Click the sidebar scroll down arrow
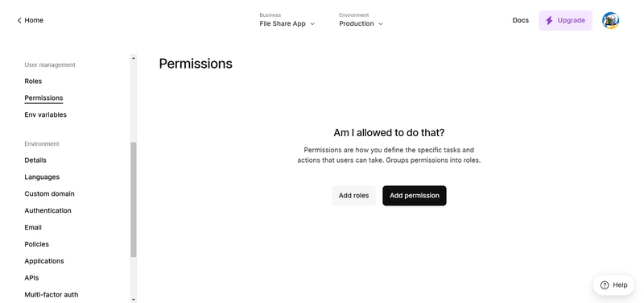Screen dimensions: 644x303 (x=133, y=300)
